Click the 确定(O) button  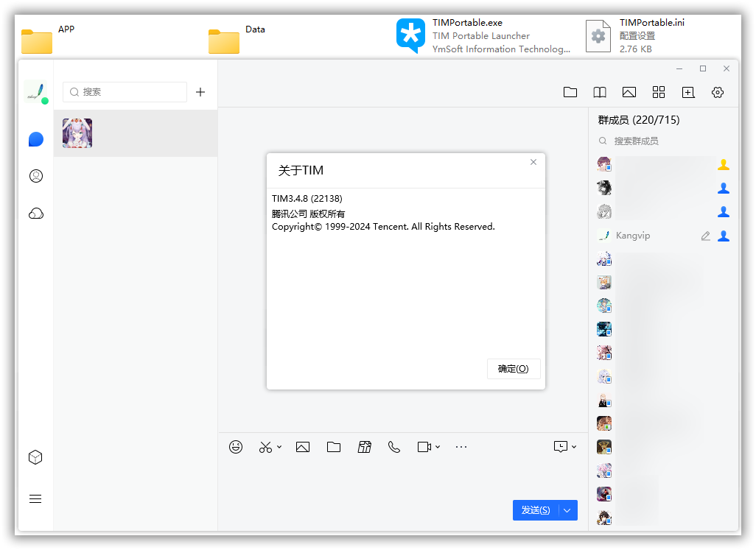pyautogui.click(x=514, y=369)
